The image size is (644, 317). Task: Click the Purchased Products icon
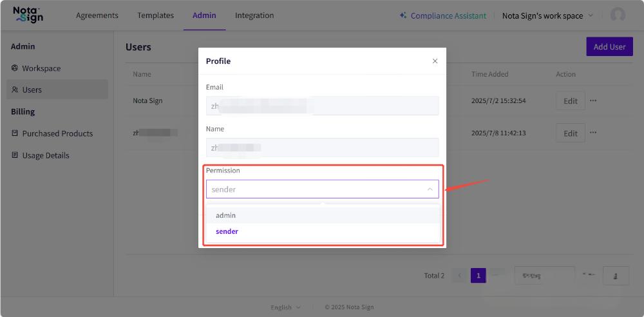click(x=15, y=133)
